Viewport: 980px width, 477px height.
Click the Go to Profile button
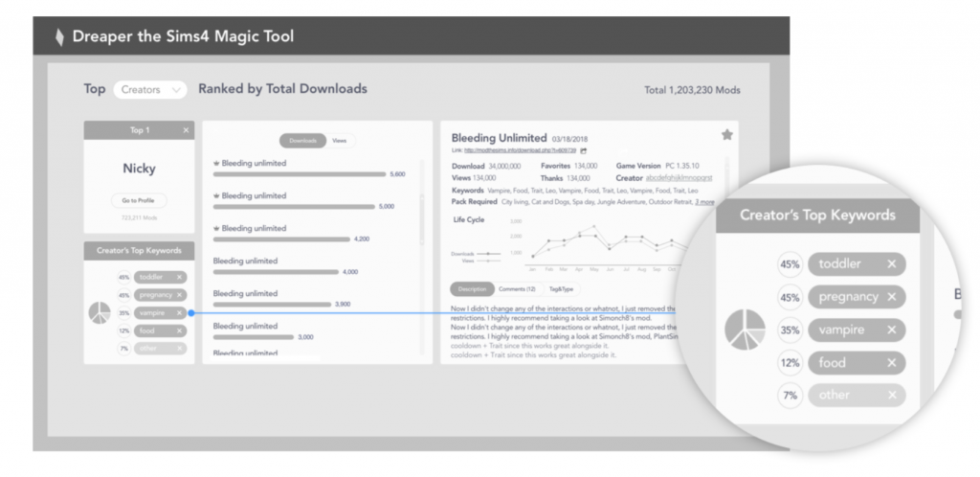pyautogui.click(x=139, y=201)
